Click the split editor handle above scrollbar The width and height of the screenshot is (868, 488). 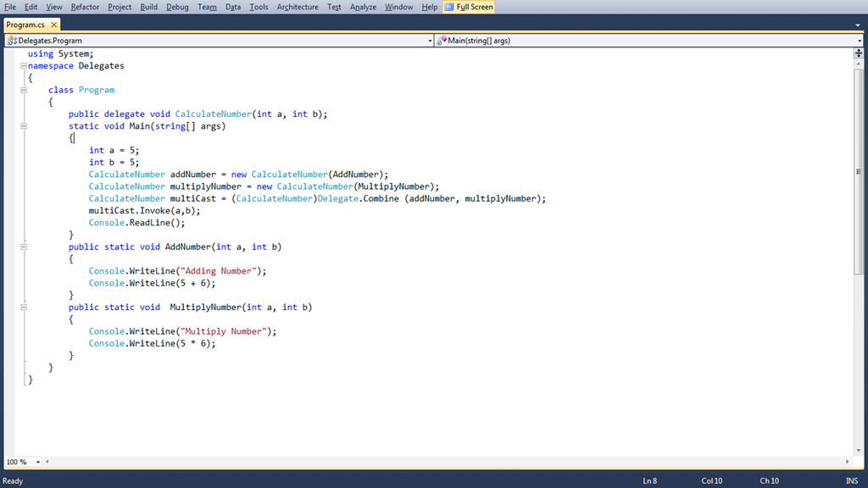pyautogui.click(x=859, y=53)
